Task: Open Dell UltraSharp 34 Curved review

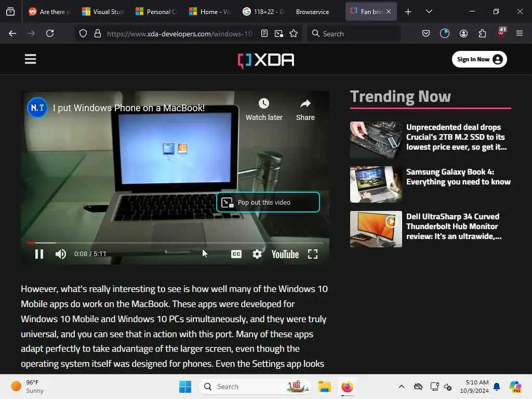Action: pos(454,227)
